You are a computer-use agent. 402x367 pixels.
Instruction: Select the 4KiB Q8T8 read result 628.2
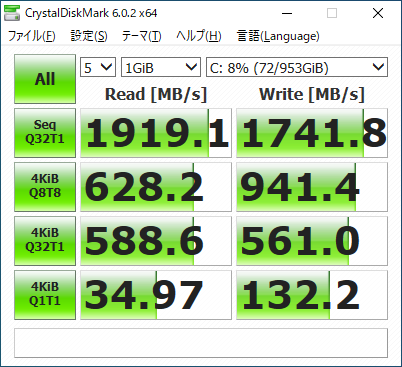156,187
